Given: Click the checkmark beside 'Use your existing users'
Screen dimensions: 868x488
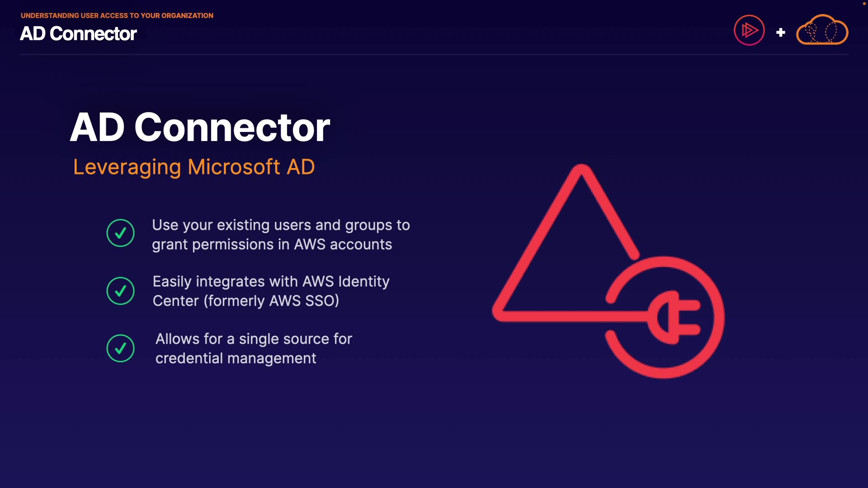Looking at the screenshot, I should click(x=120, y=233).
